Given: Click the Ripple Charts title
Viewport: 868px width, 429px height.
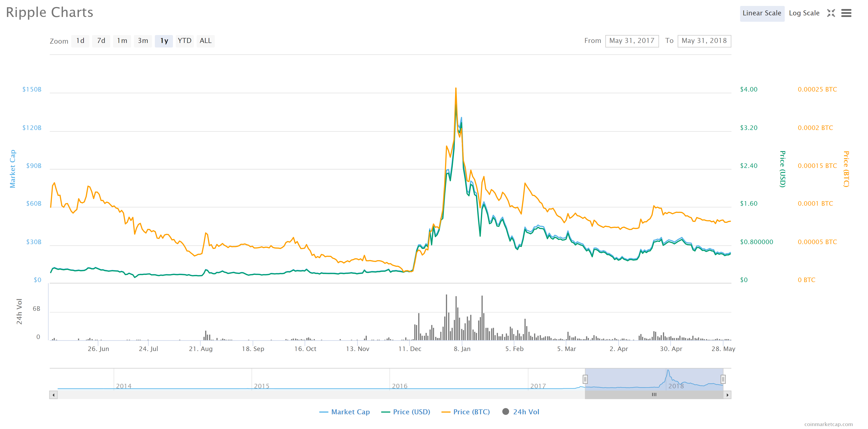Looking at the screenshot, I should click(50, 13).
